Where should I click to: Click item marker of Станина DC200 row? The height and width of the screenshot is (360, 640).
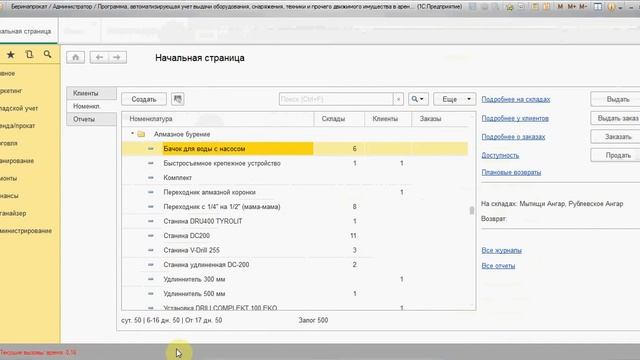coord(151,236)
